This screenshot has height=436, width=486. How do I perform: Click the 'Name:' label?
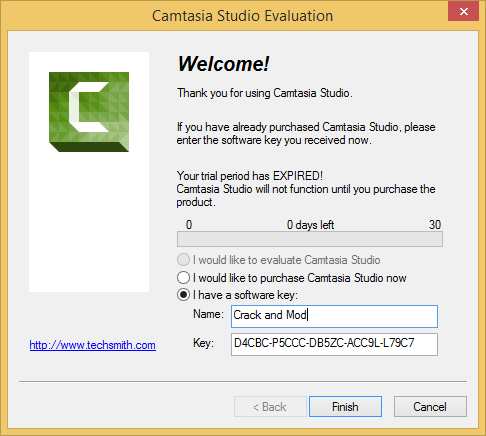tap(208, 314)
